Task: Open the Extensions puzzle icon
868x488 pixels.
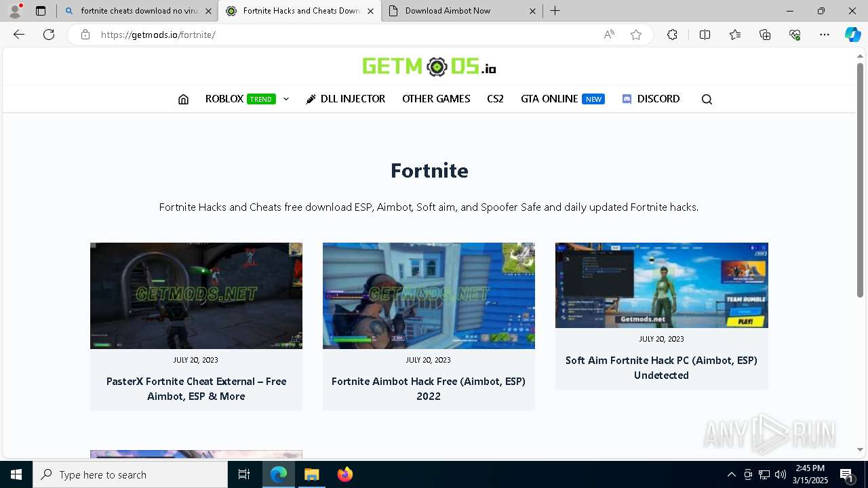Action: 672,35
